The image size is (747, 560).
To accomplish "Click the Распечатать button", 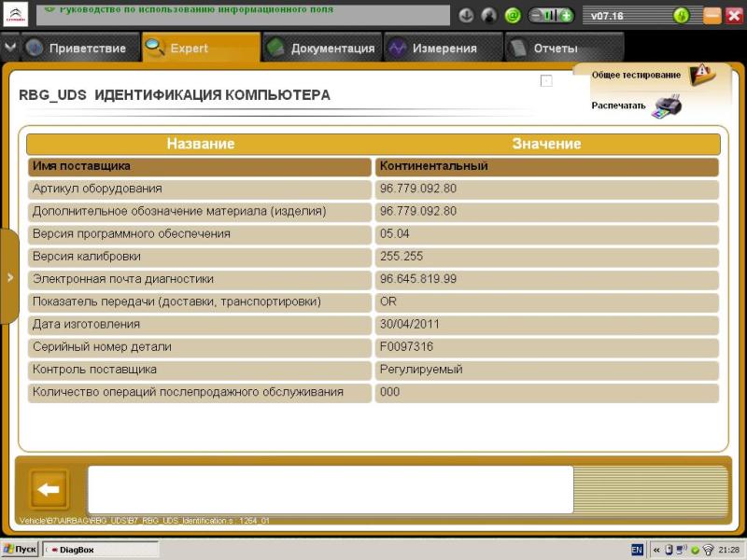I will (x=637, y=105).
